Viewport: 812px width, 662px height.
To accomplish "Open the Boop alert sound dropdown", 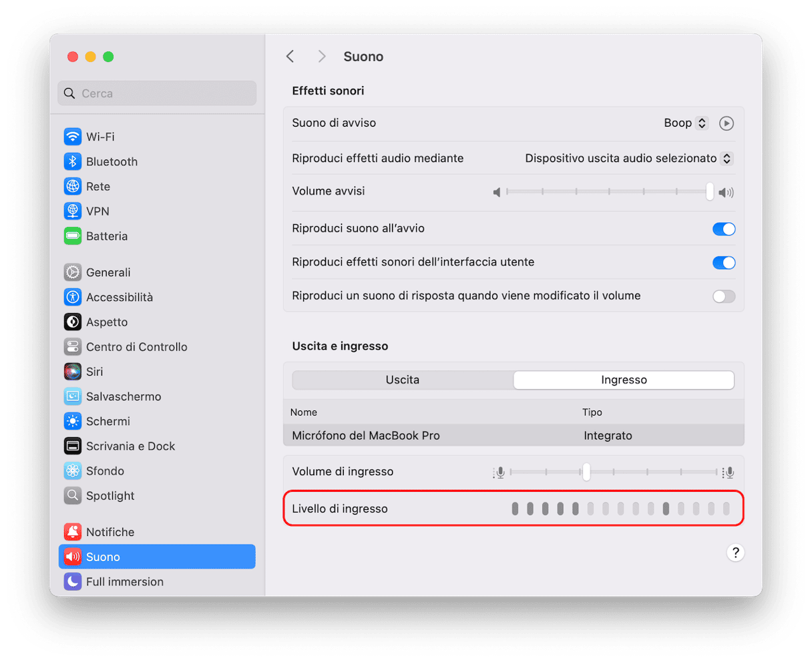I will click(x=686, y=123).
